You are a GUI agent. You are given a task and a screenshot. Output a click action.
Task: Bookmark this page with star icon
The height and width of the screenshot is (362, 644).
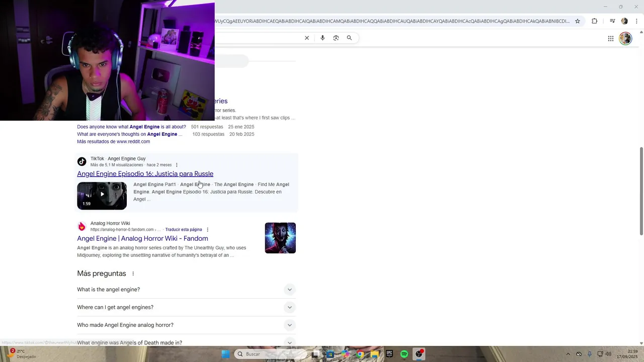578,21
